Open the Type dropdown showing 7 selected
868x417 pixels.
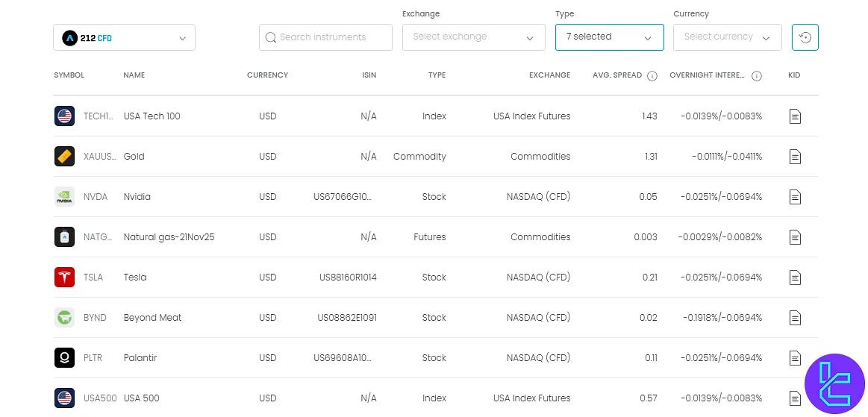pyautogui.click(x=609, y=37)
